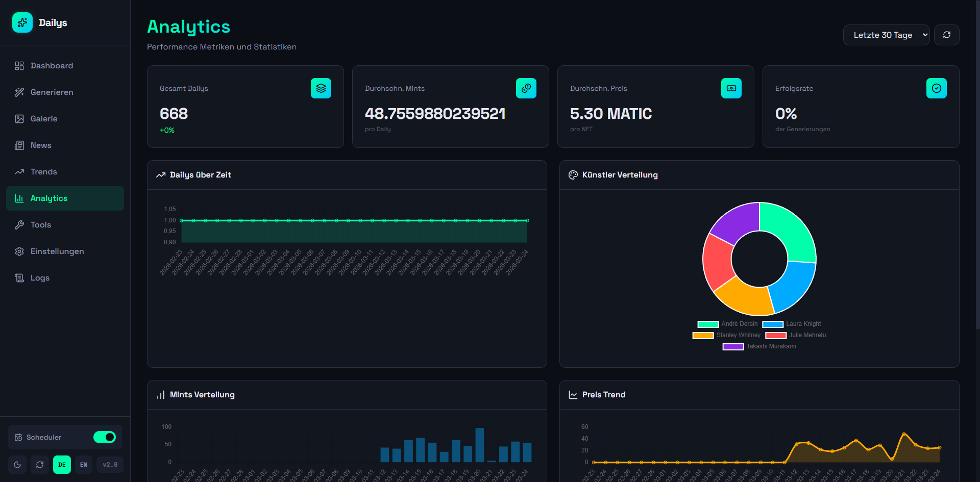Screen dimensions: 980x482
Task: Open Einstellungen in the sidebar
Action: click(57, 251)
